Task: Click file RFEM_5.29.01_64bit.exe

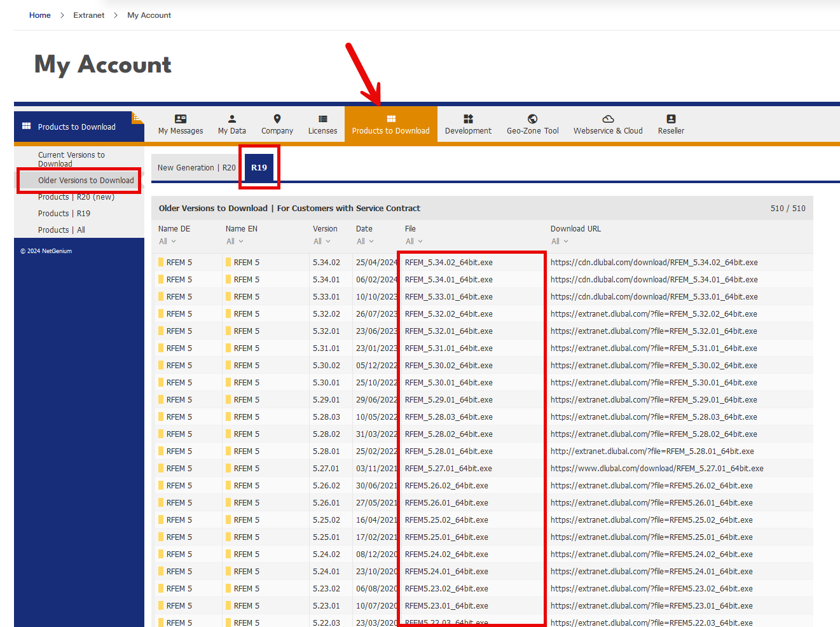Action: click(449, 400)
